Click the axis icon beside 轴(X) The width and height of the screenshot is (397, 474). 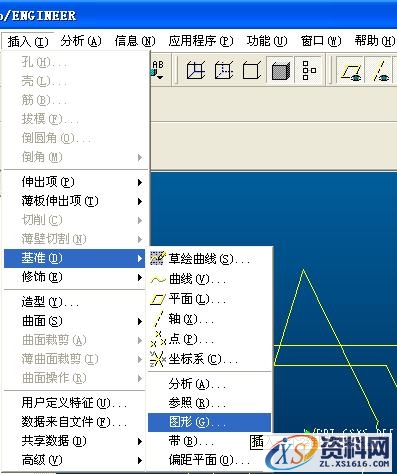coord(158,319)
